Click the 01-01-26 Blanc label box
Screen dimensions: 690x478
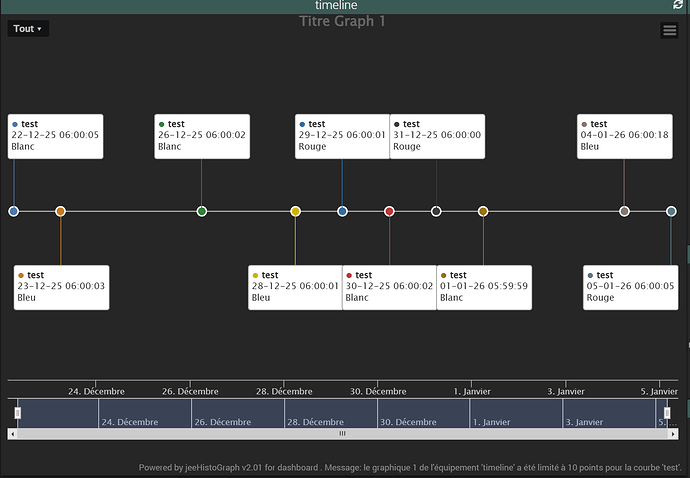(484, 287)
